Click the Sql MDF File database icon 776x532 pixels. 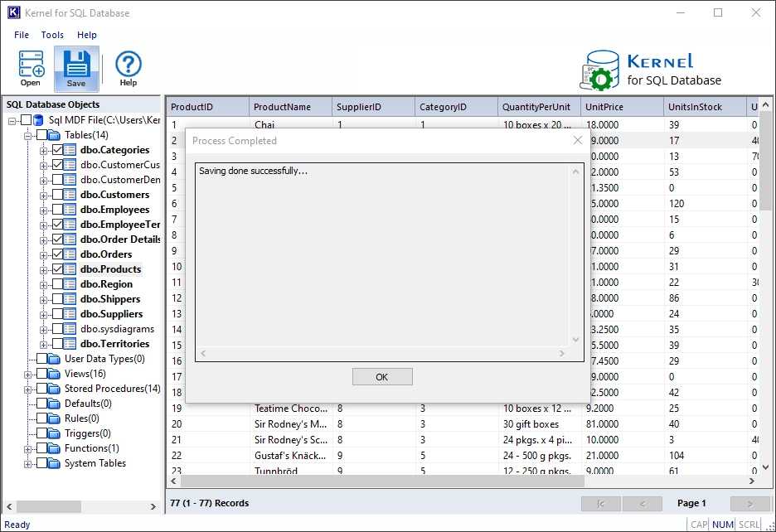pos(41,120)
